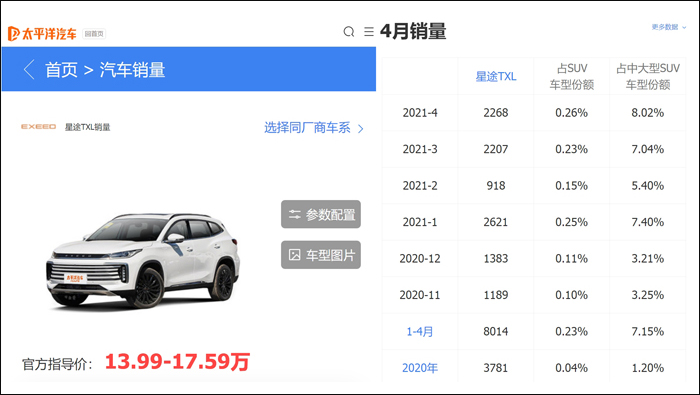Click the 车型图片 button
This screenshot has width=700, height=395.
321,255
